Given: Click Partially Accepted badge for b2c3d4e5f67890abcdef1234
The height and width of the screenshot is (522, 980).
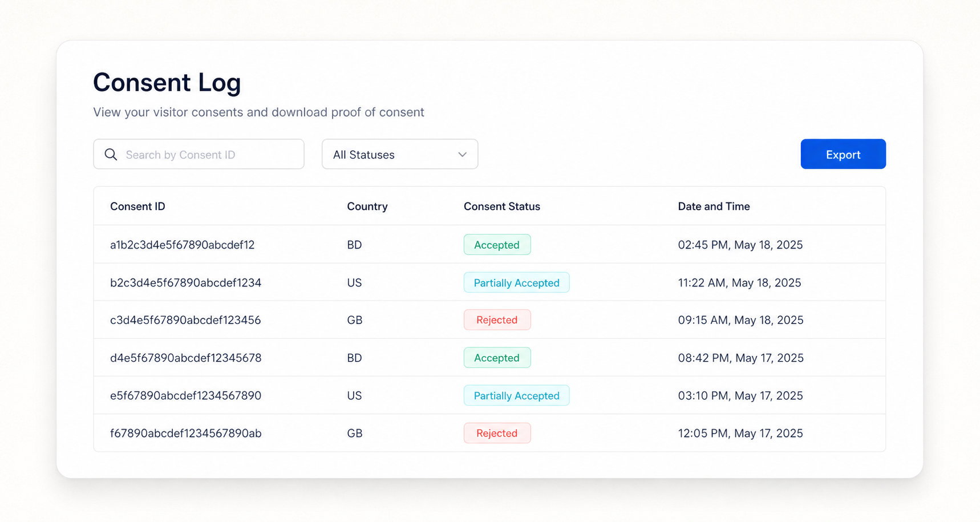Looking at the screenshot, I should coord(516,282).
